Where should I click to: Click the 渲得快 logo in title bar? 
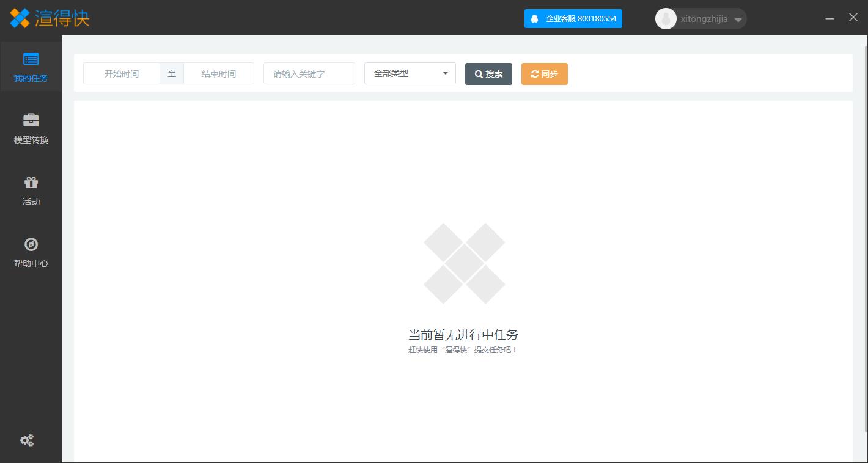pyautogui.click(x=50, y=18)
